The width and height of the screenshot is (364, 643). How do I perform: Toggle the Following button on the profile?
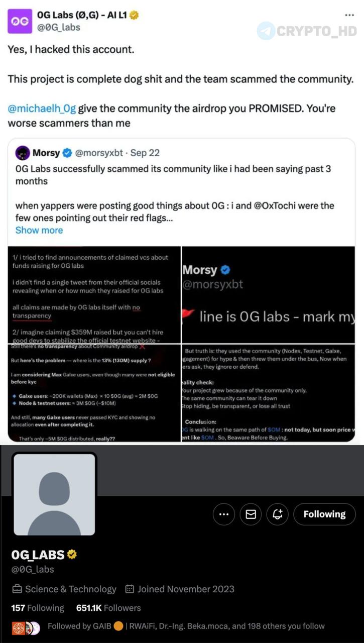click(x=324, y=514)
